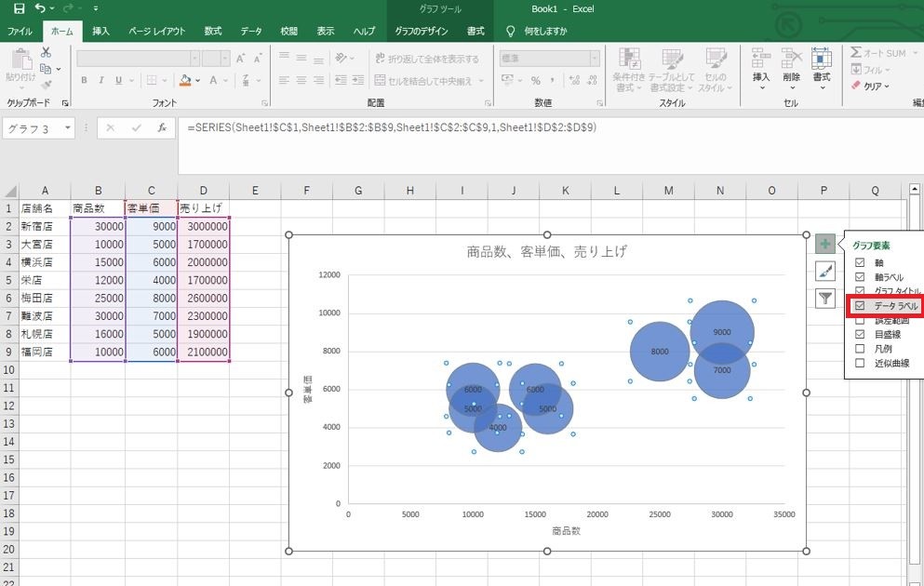Switch to the 数式 tab
This screenshot has height=586, width=924.
[213, 31]
